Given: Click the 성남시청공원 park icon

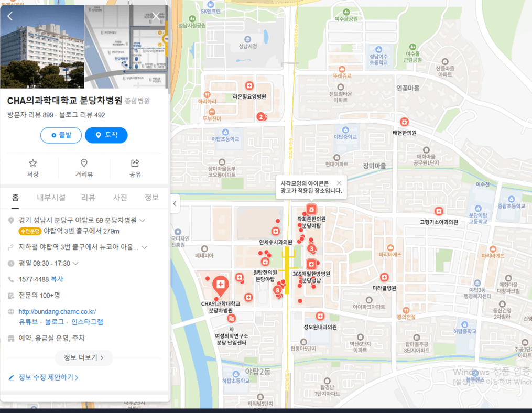Looking at the screenshot, I should 192,18.
